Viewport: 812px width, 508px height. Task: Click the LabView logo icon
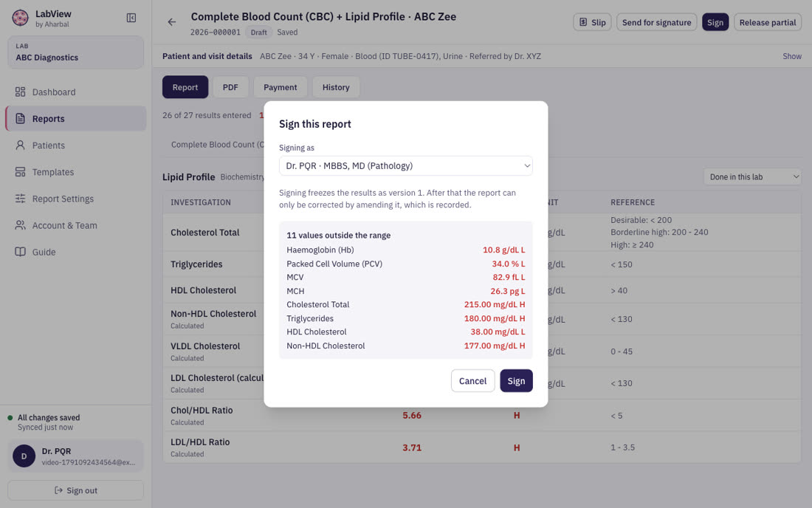20,18
